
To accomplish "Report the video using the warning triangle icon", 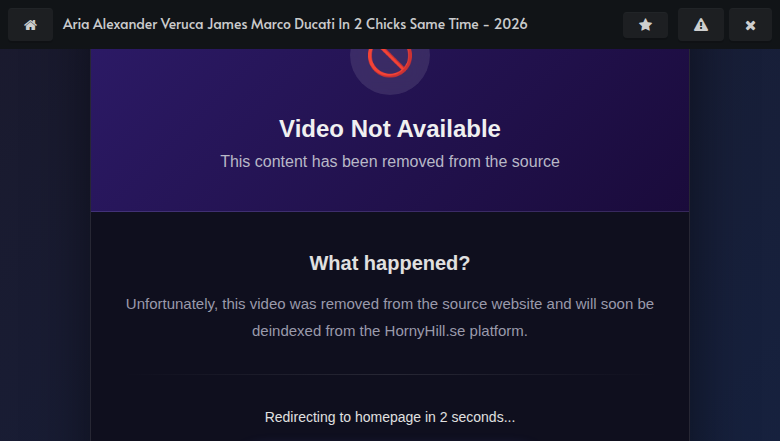I will point(700,24).
